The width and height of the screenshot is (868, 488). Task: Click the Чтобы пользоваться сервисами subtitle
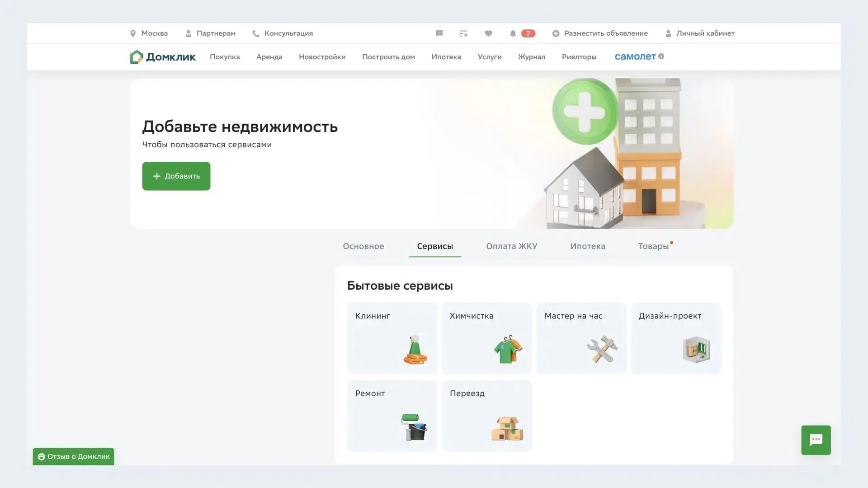(207, 145)
